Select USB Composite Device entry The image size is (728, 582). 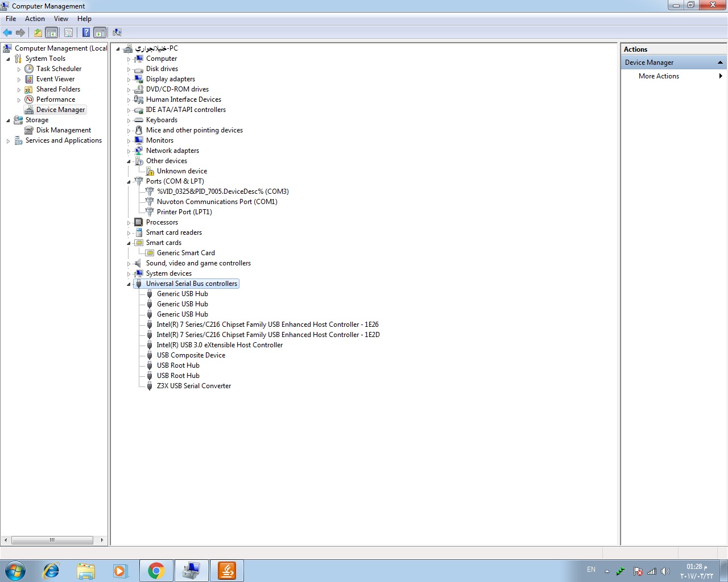pyautogui.click(x=191, y=355)
